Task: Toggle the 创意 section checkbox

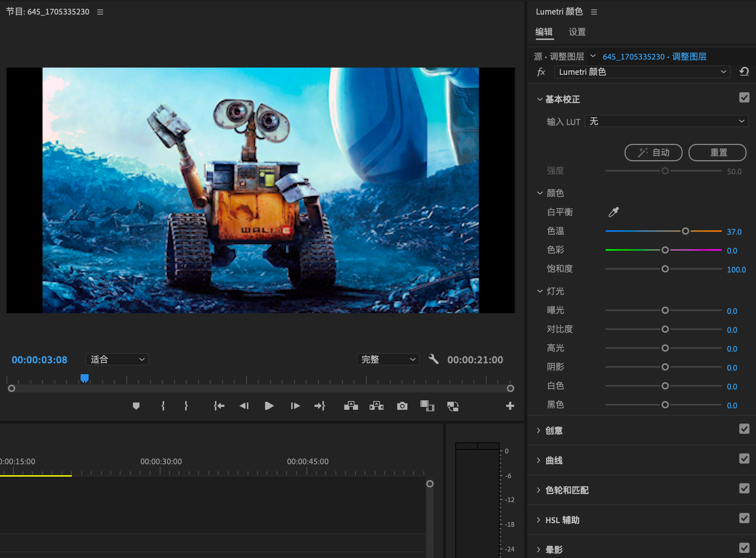Action: click(x=744, y=429)
